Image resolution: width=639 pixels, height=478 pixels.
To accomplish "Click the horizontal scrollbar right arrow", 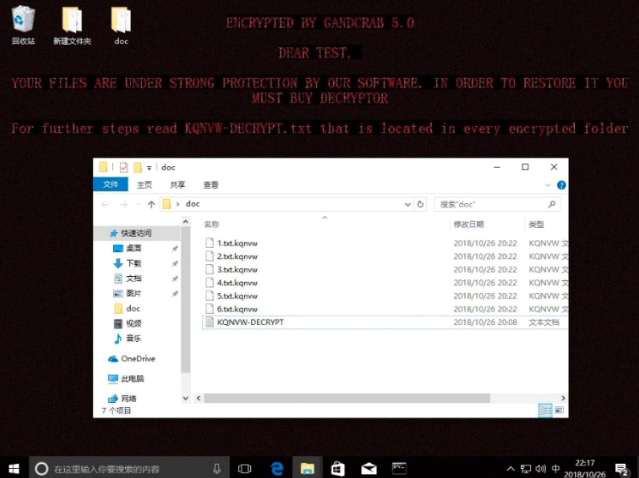I will 563,398.
